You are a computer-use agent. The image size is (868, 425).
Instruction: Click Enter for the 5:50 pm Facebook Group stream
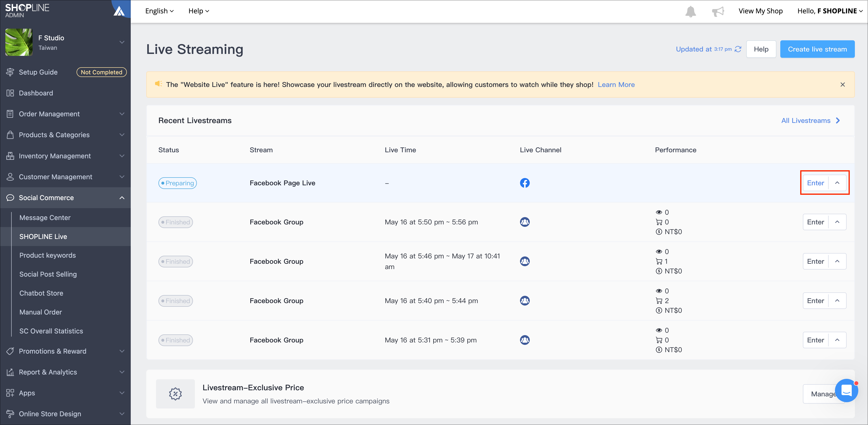pyautogui.click(x=816, y=222)
